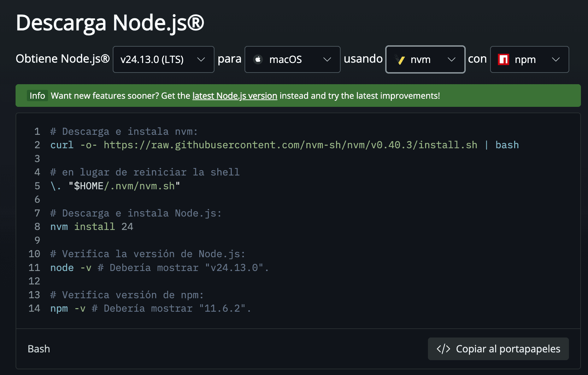588x375 pixels.
Task: Click the Bash language label
Action: 39,349
